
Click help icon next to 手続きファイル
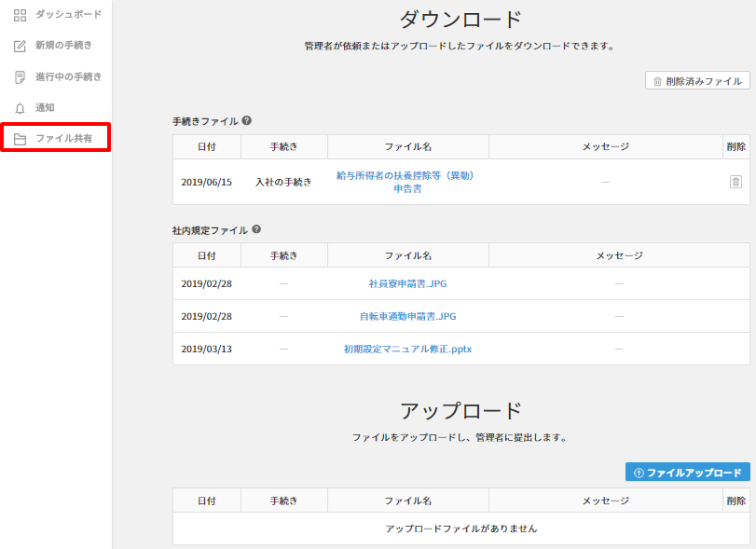(x=246, y=121)
